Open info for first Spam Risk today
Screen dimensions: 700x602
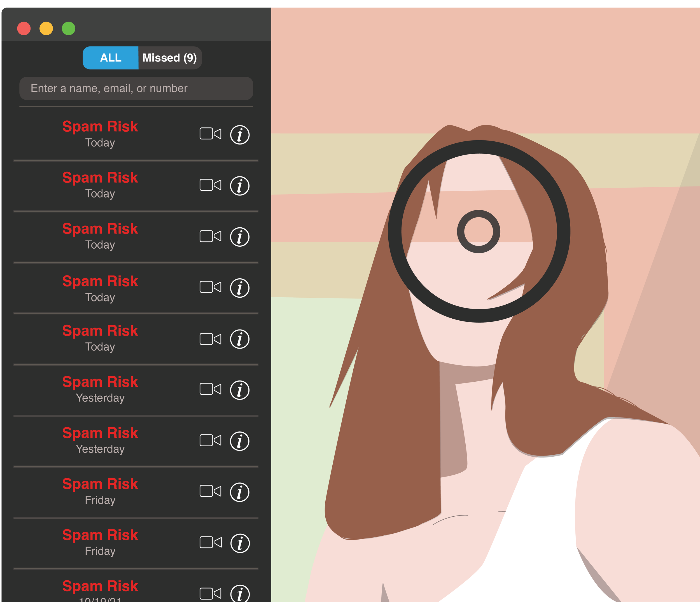(x=239, y=135)
